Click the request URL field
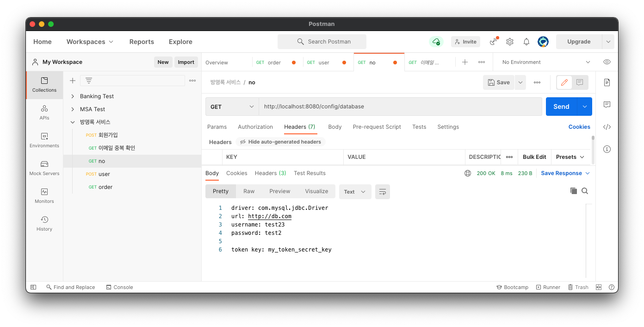 pyautogui.click(x=400, y=107)
